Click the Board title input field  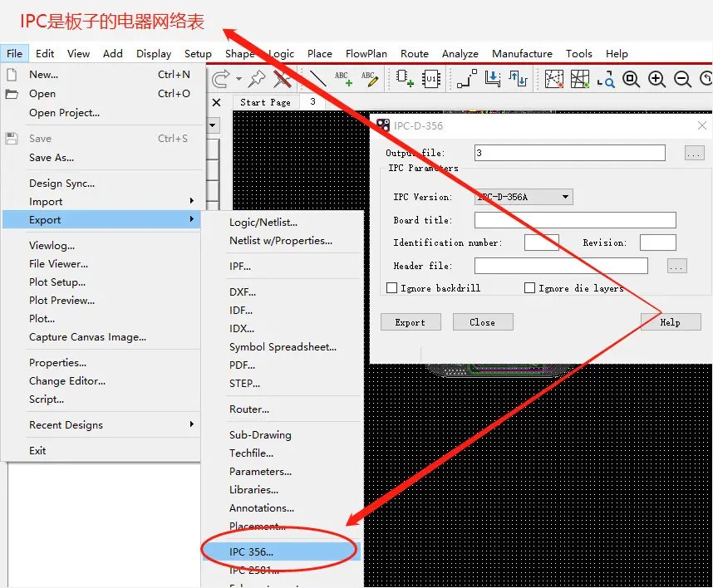(x=575, y=220)
